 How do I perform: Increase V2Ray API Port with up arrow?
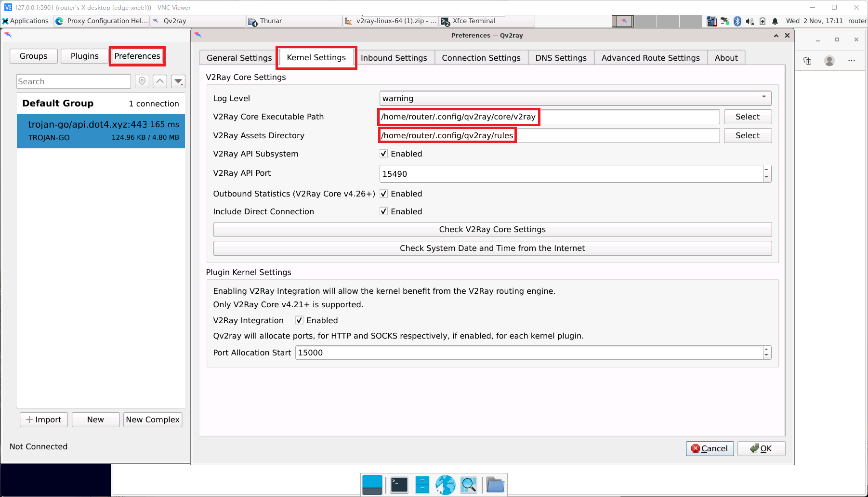767,170
